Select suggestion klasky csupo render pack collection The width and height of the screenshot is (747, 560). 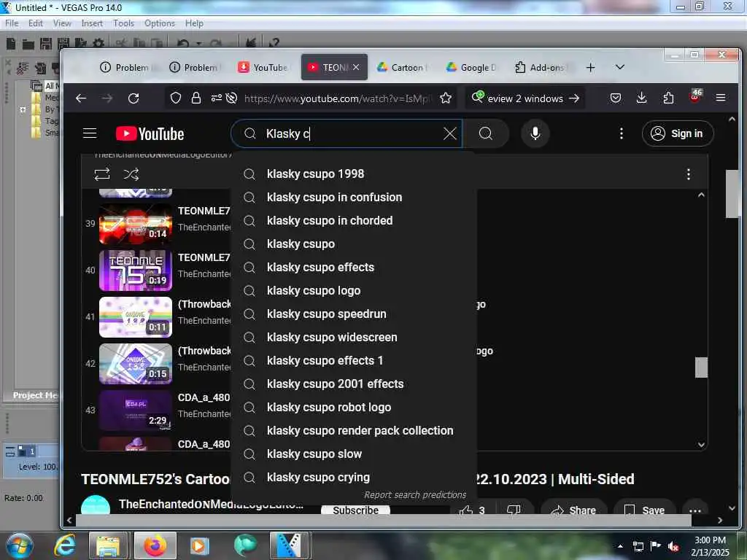pos(354,430)
